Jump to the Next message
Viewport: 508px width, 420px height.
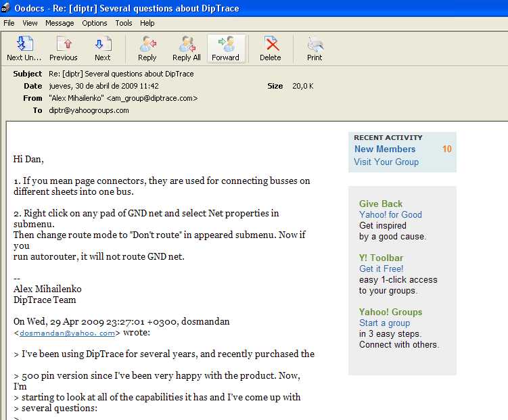pos(103,49)
